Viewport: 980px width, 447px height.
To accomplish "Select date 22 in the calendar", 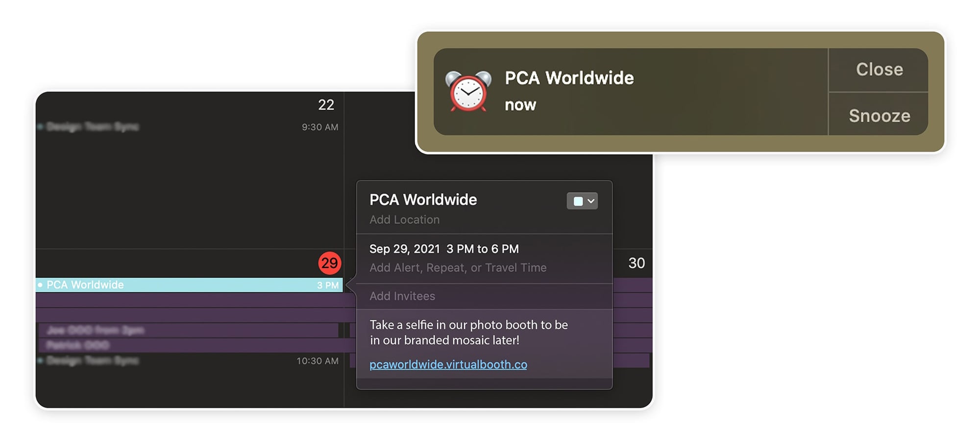I will [x=326, y=105].
